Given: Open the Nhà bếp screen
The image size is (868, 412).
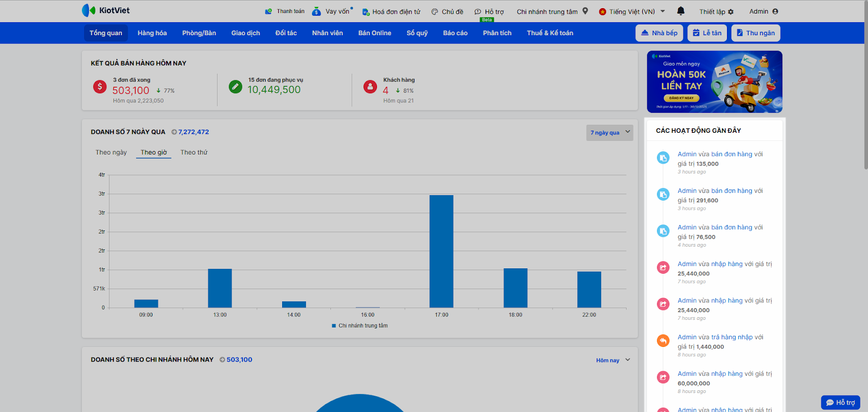Looking at the screenshot, I should pyautogui.click(x=659, y=33).
